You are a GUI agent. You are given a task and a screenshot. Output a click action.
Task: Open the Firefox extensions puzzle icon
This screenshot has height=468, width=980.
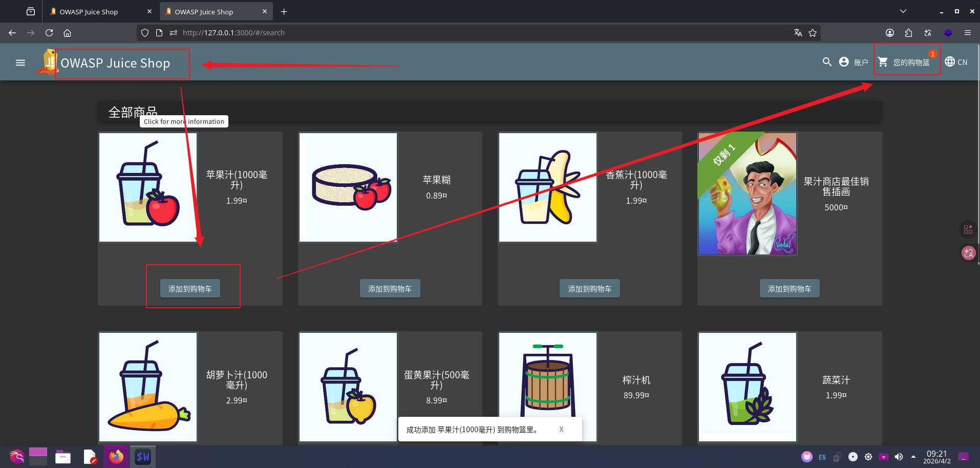[909, 33]
